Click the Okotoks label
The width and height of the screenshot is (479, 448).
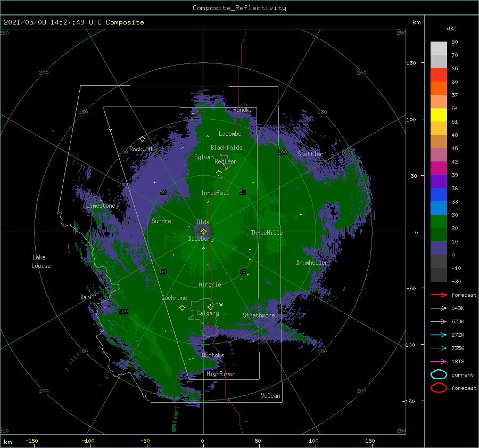213,355
